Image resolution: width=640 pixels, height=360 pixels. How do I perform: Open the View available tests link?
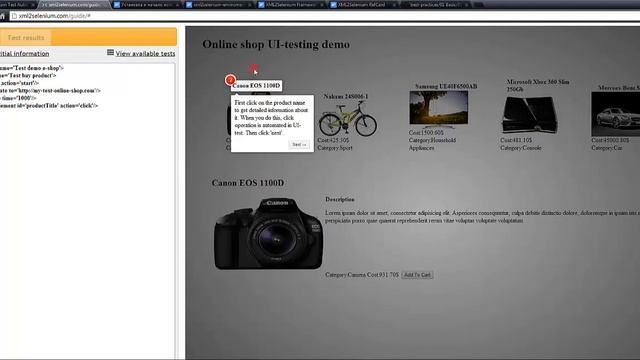click(x=145, y=53)
